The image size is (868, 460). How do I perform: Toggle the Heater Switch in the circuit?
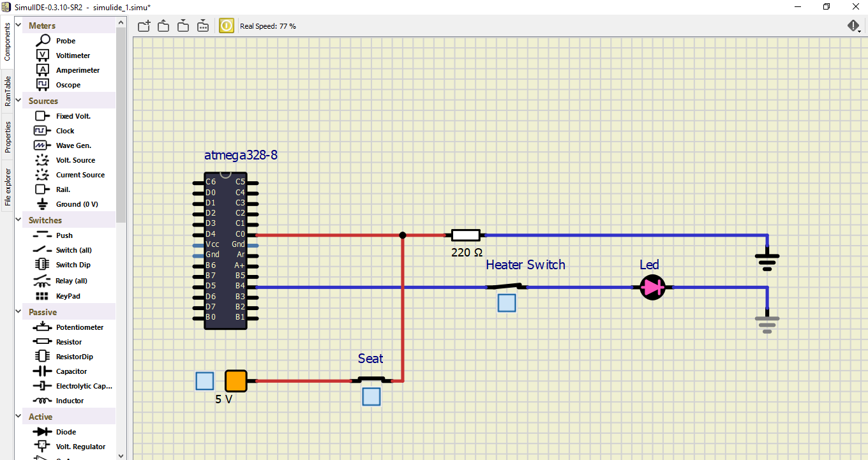coord(506,303)
